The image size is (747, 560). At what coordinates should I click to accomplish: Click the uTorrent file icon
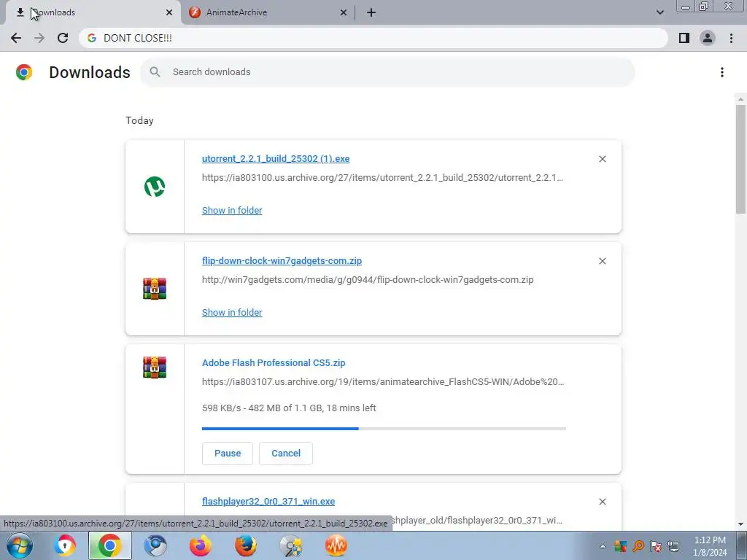tap(155, 187)
